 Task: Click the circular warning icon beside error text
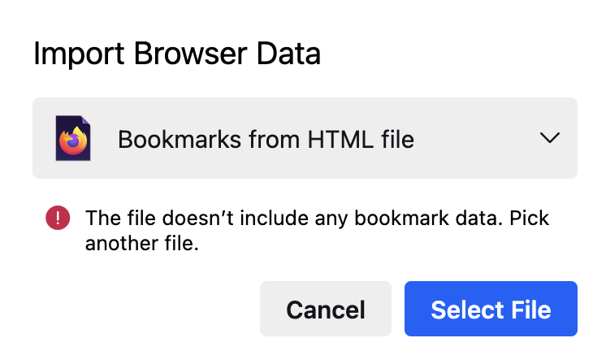coord(58,218)
